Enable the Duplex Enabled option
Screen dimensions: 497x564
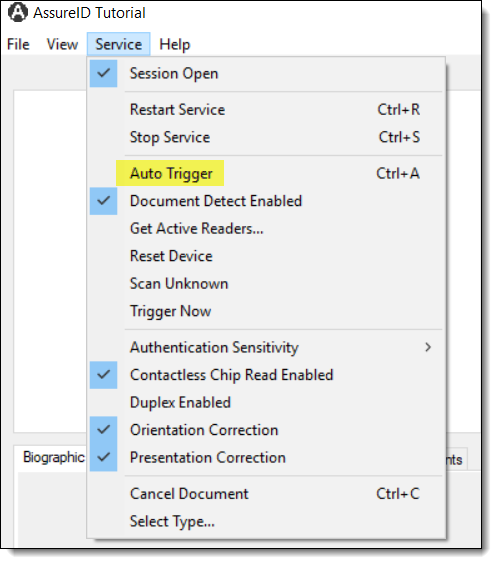[180, 402]
